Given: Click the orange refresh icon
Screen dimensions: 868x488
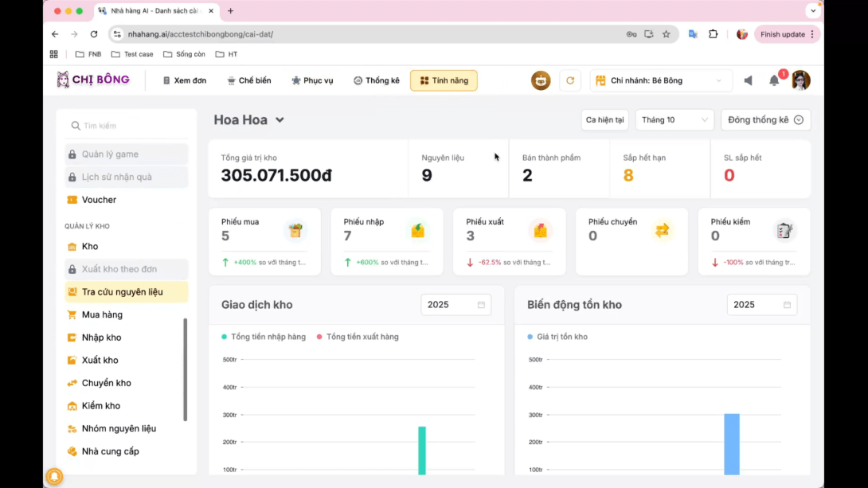Looking at the screenshot, I should click(569, 80).
